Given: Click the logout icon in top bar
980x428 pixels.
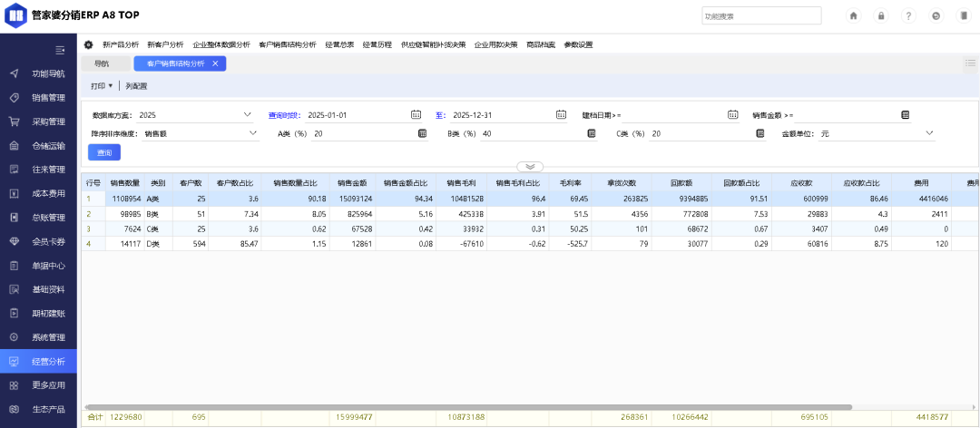Looking at the screenshot, I should point(936,16).
